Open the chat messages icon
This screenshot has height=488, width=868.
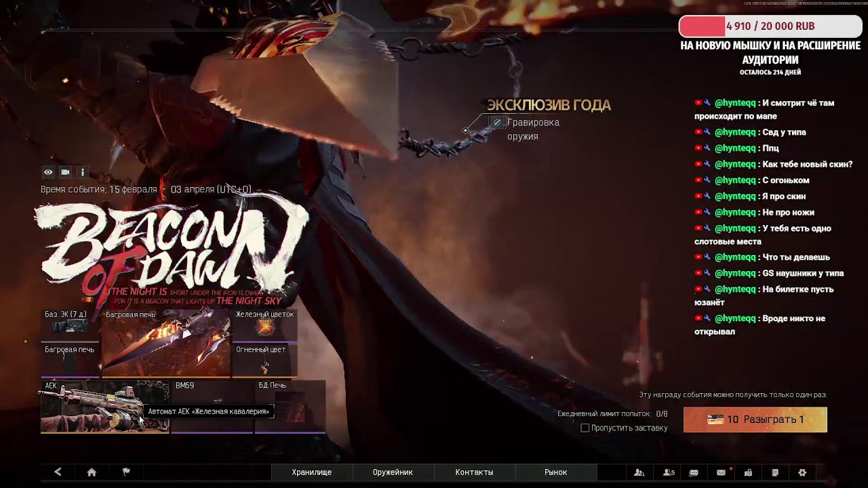pyautogui.click(x=694, y=472)
